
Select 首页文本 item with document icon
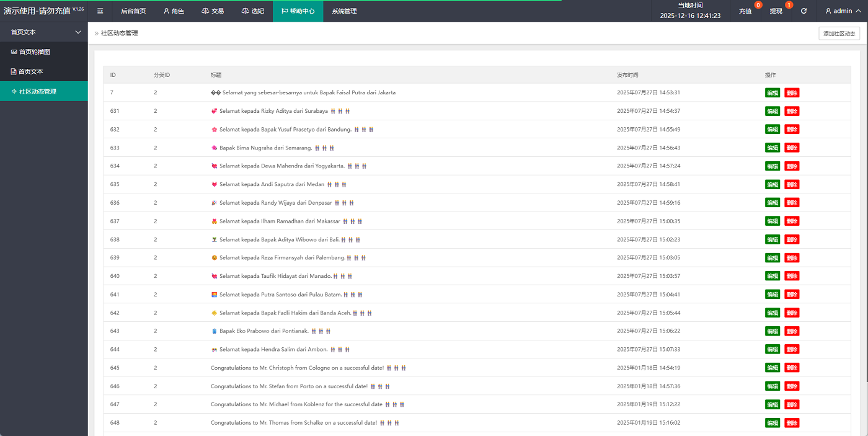point(30,72)
